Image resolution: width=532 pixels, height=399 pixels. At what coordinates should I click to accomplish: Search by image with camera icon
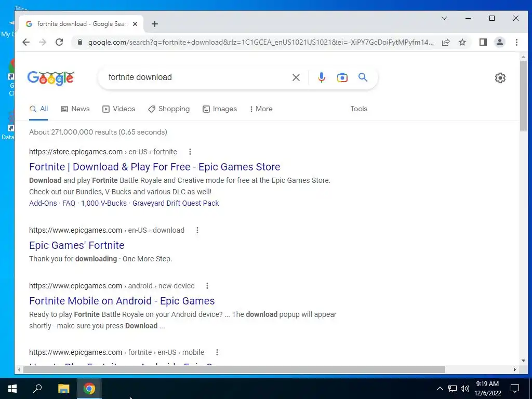tap(342, 77)
